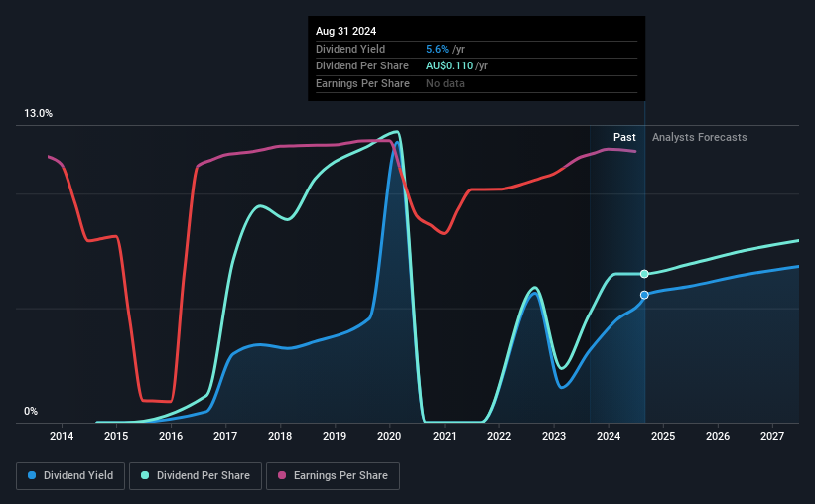Click the 2024 x-axis label
The width and height of the screenshot is (815, 504).
click(609, 436)
